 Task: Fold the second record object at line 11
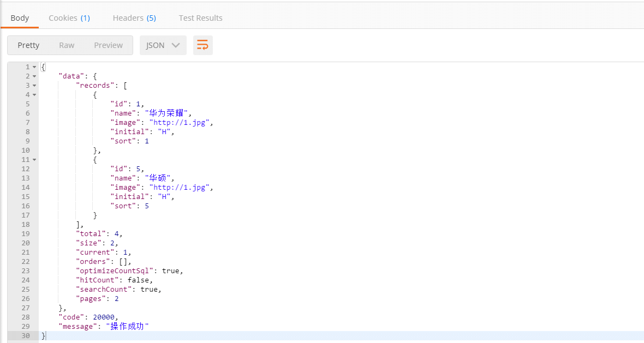pos(34,160)
